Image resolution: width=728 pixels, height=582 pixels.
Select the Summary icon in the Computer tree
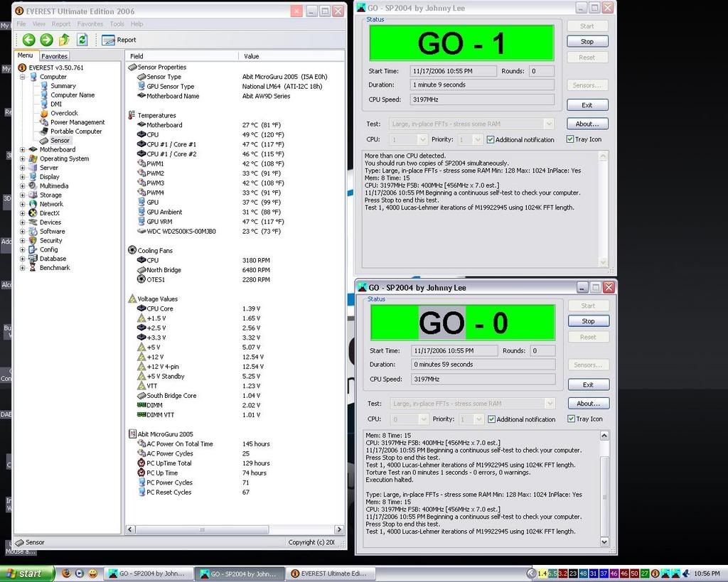(x=44, y=86)
